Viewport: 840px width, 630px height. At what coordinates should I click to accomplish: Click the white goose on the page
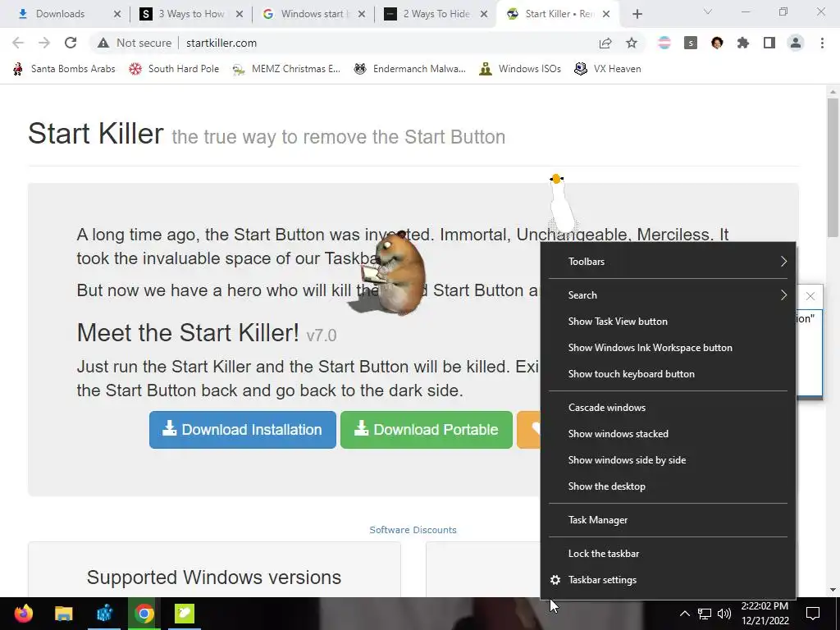[x=561, y=203]
